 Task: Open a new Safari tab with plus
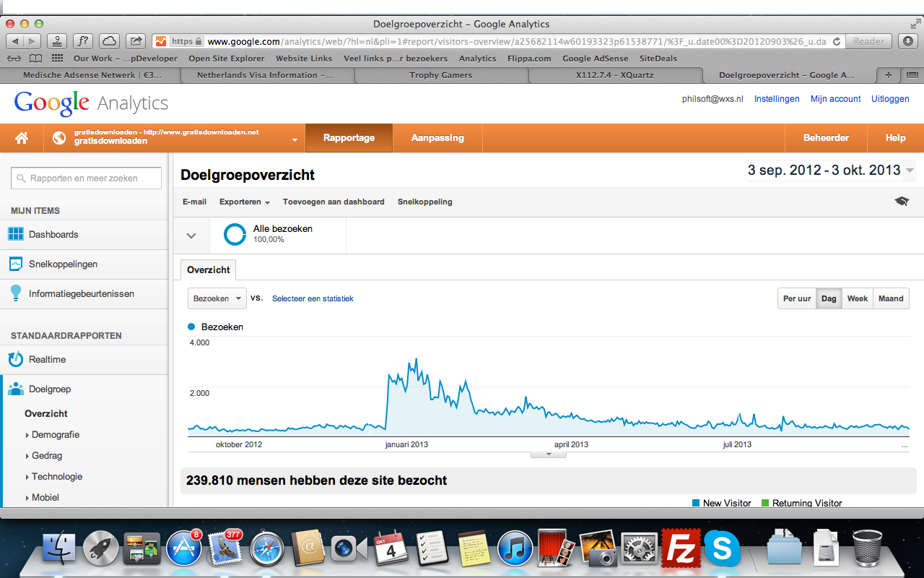(889, 75)
